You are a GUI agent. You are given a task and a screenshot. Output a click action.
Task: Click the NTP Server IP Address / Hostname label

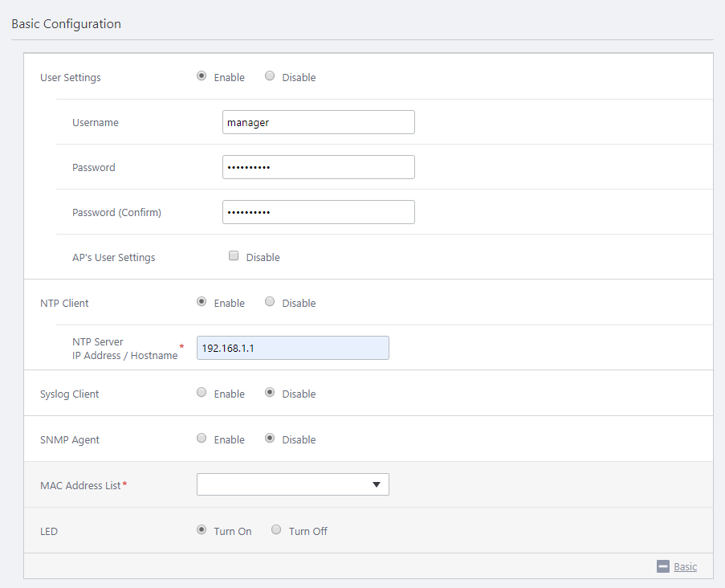(124, 349)
